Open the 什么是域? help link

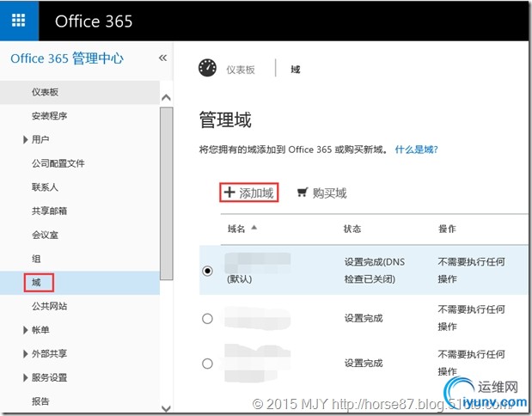(x=416, y=150)
